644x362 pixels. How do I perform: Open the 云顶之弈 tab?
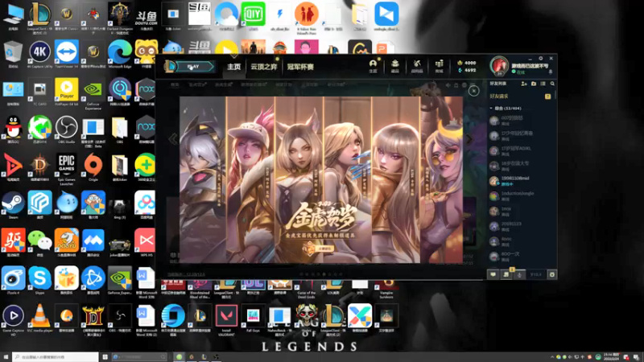[264, 67]
